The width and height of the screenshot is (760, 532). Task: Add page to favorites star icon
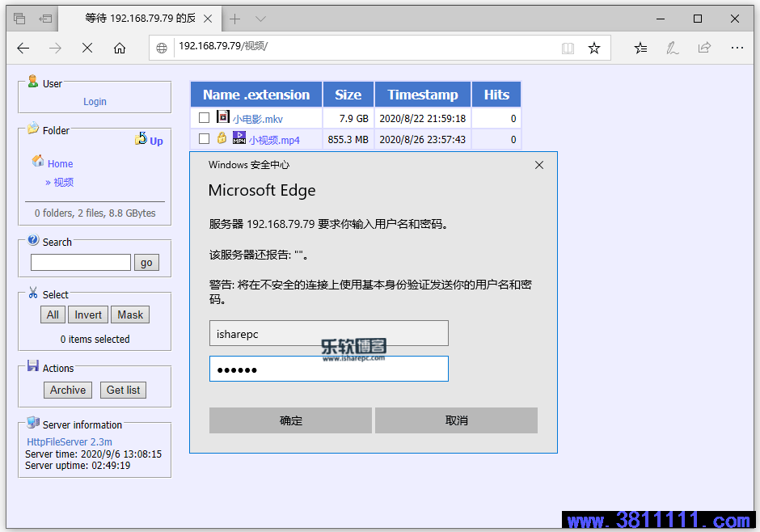[594, 48]
